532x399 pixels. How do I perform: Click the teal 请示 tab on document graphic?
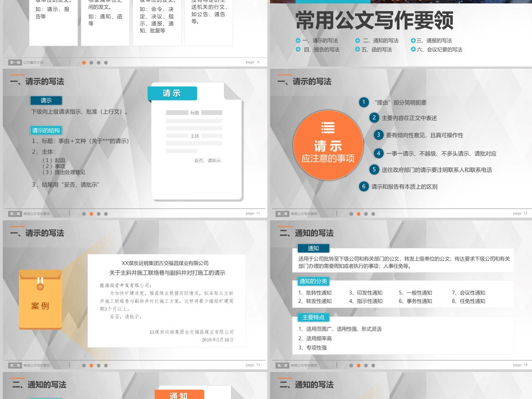tap(172, 93)
